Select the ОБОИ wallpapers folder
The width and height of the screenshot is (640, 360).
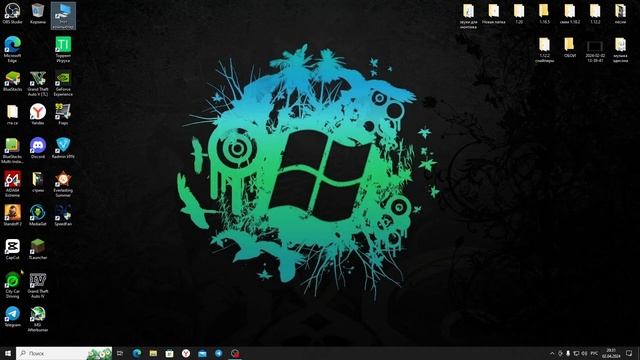569,47
